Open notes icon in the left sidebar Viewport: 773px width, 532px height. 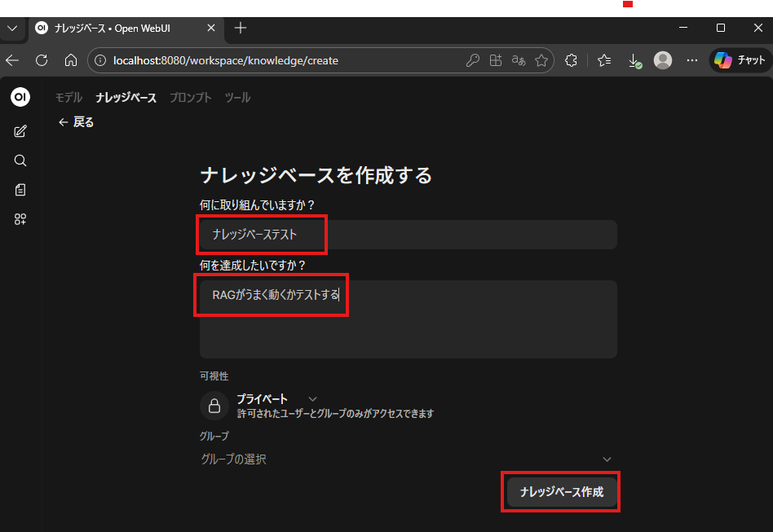tap(20, 190)
